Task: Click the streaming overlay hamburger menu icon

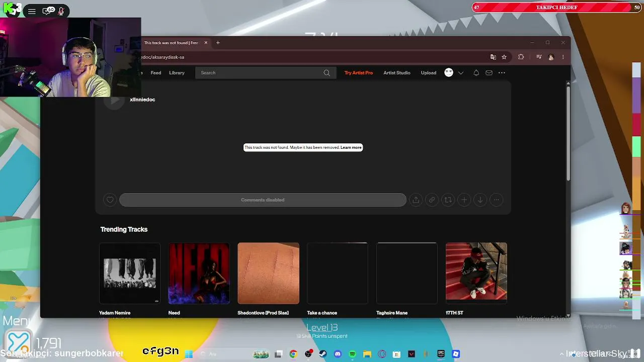Action: pos(32,11)
